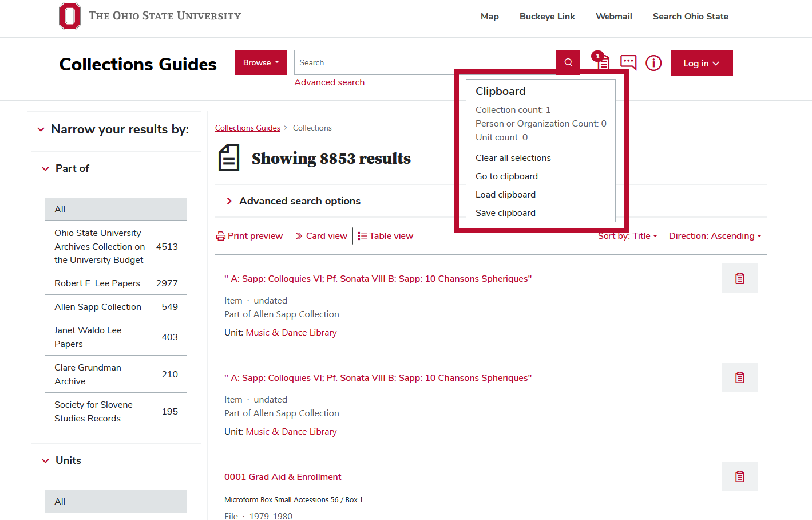Switch to Table view
This screenshot has height=520, width=812.
click(385, 236)
